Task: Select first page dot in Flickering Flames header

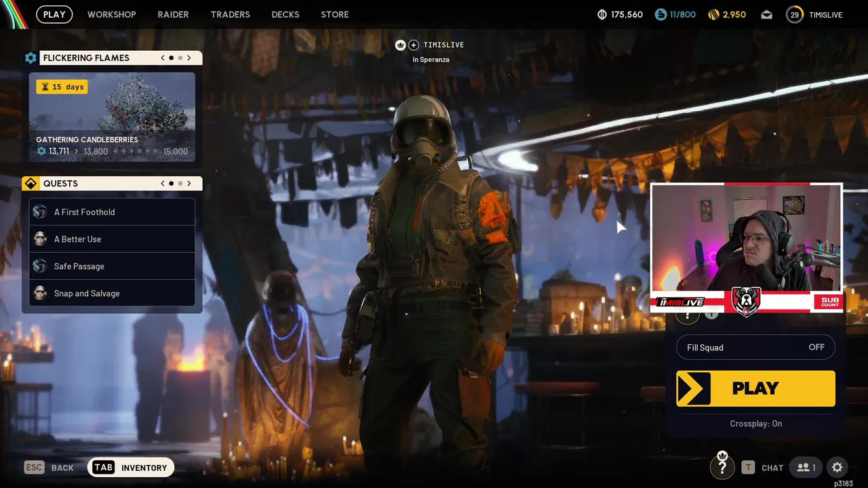Action: click(172, 58)
